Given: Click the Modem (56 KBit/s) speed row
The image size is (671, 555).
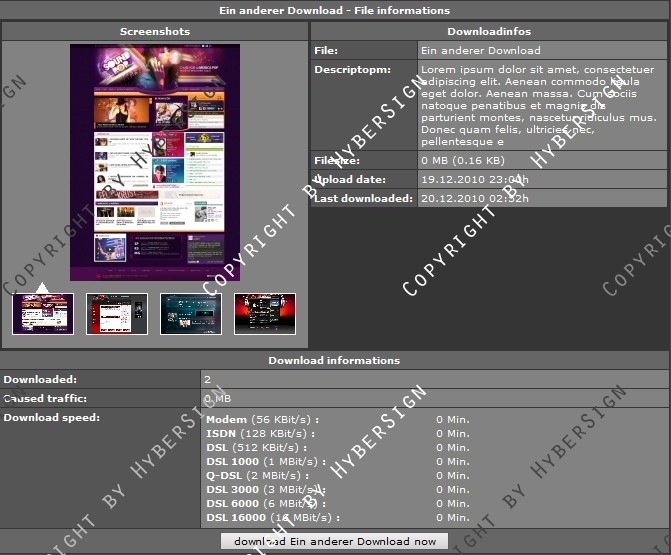Looking at the screenshot, I should (x=261, y=419).
